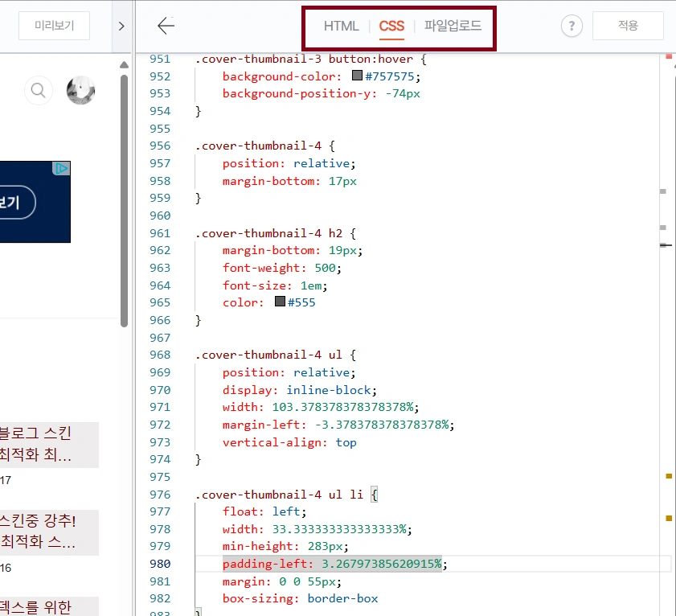
Task: Click the back arrow in editor header
Action: click(166, 26)
